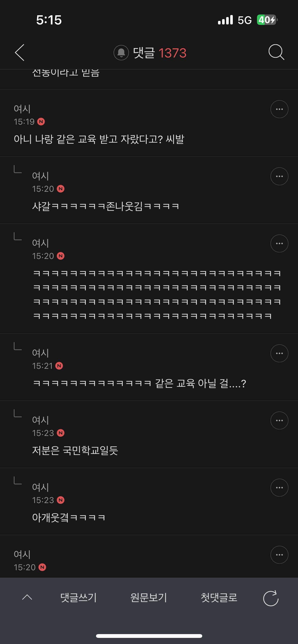Open more options for the 15:19 comment
This screenshot has width=298, height=644.
[279, 109]
